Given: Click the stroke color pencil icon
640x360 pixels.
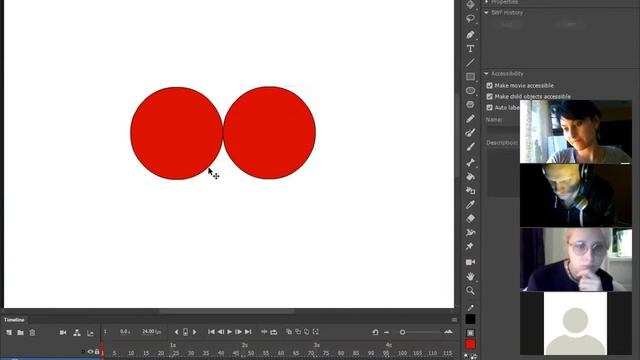Looking at the screenshot, I should 470,308.
